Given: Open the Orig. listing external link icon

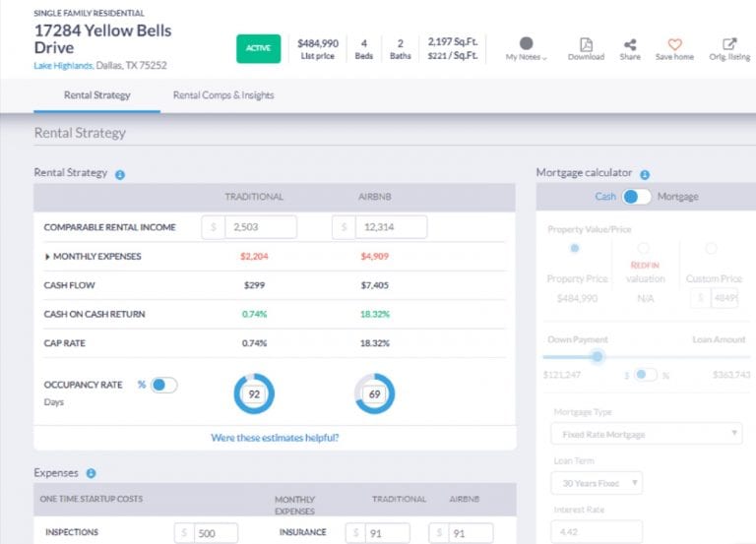Looking at the screenshot, I should [729, 44].
